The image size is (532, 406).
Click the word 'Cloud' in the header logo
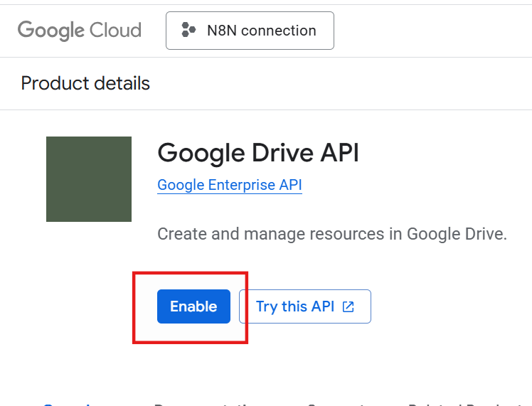[115, 31]
